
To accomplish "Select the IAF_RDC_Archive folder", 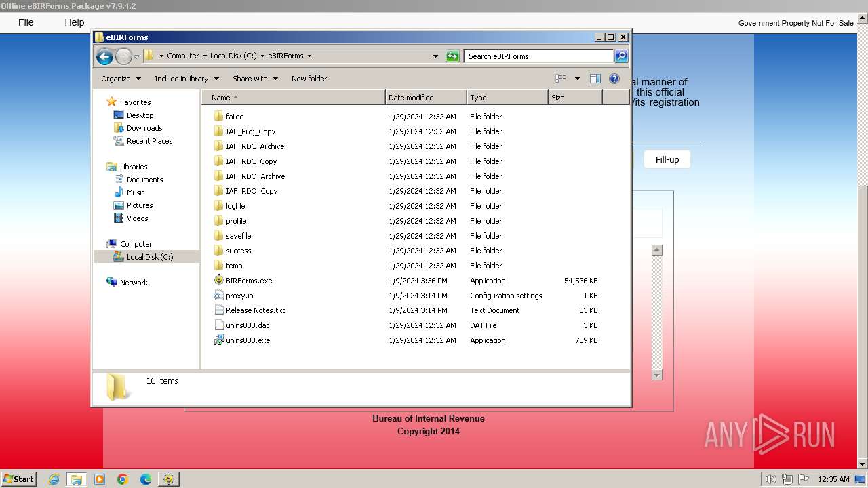I will [255, 146].
